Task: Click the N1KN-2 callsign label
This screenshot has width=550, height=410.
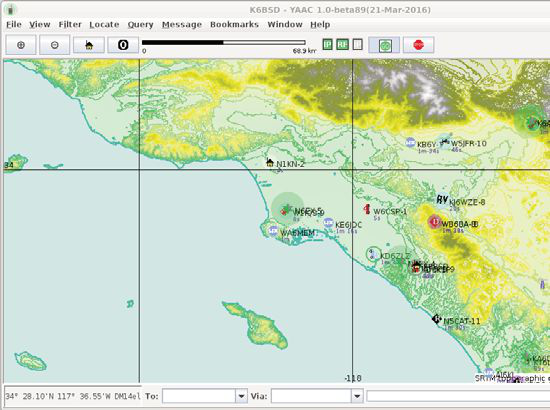Action: pyautogui.click(x=290, y=164)
